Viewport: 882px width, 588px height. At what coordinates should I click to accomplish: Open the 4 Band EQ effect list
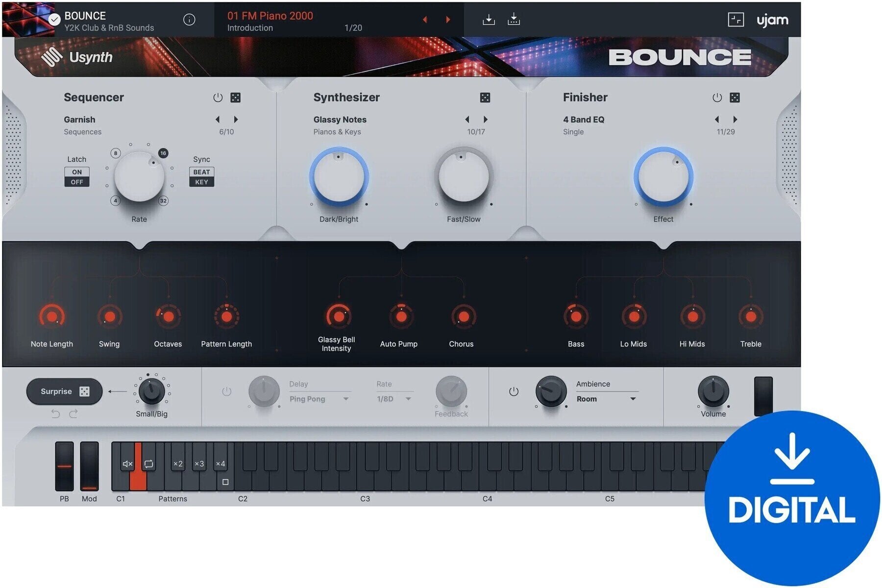point(584,120)
